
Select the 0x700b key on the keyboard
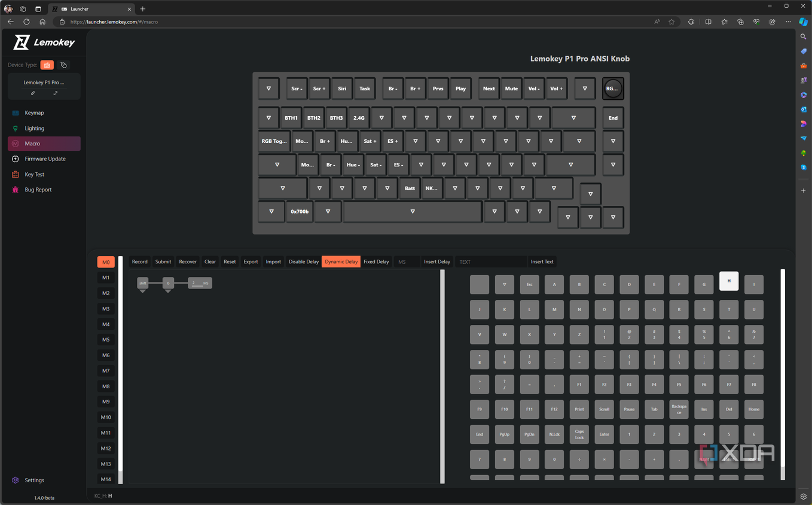[300, 211]
